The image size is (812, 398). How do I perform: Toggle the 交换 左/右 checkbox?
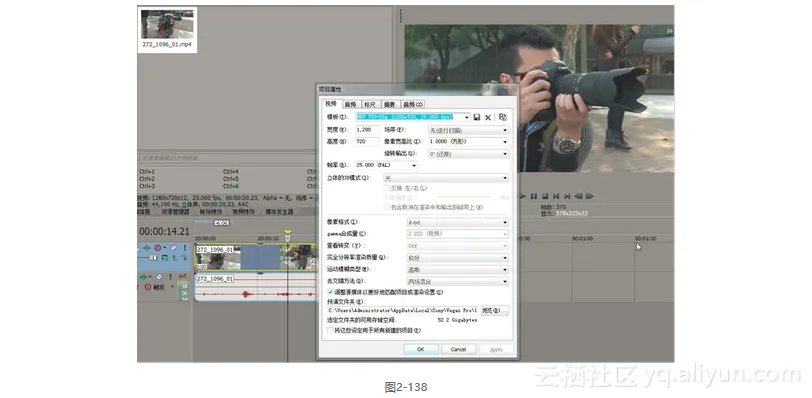386,188
